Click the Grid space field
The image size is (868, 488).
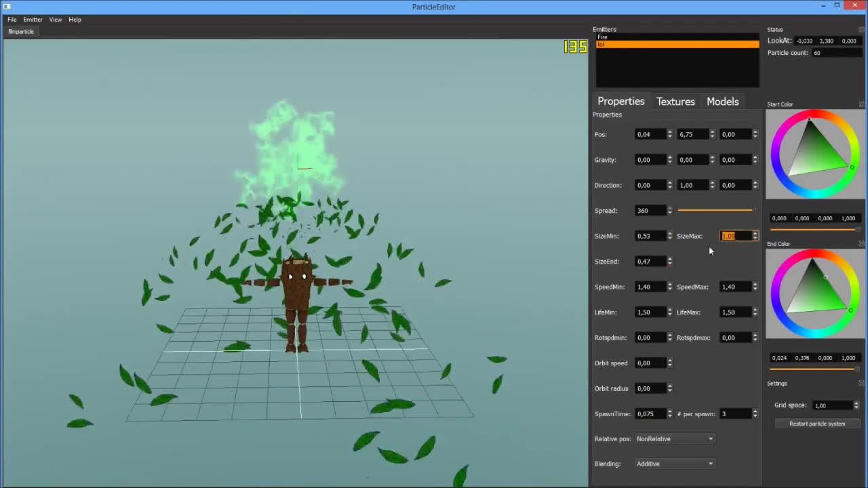pos(833,405)
